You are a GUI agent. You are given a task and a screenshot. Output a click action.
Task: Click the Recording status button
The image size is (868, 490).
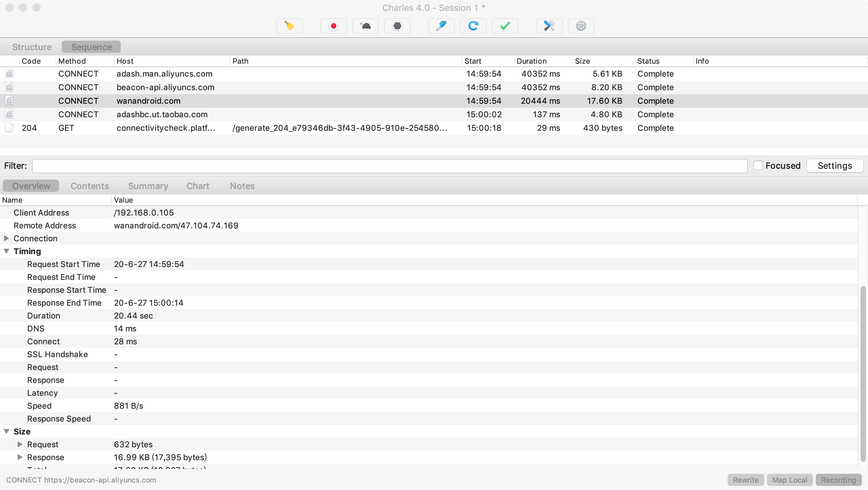pyautogui.click(x=838, y=480)
